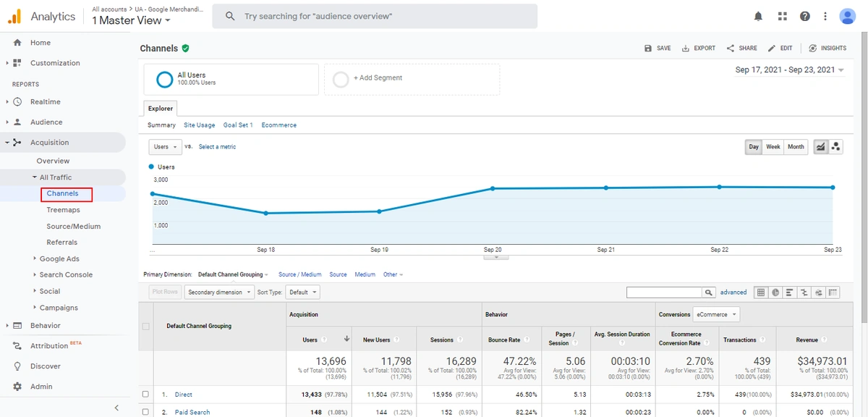Open the Sort Type Default dropdown
Image resolution: width=868 pixels, height=417 pixels.
[x=302, y=292]
